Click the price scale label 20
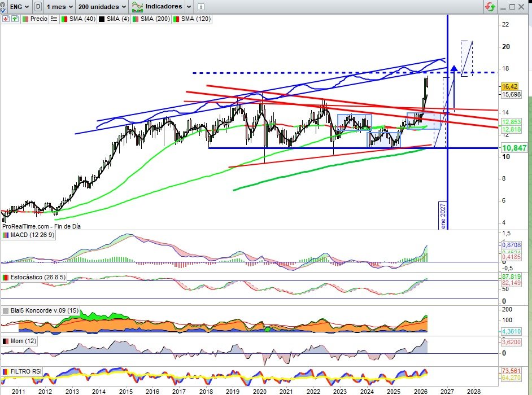The width and height of the screenshot is (532, 395). tap(505, 47)
